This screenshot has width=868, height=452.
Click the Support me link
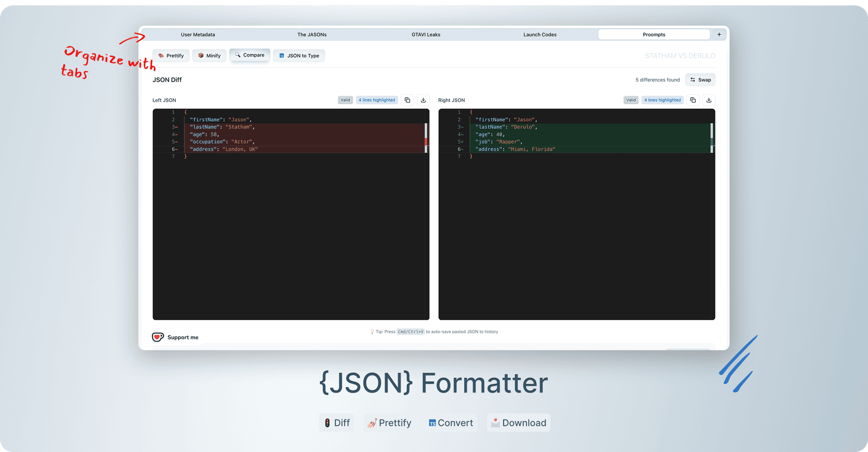click(x=176, y=337)
